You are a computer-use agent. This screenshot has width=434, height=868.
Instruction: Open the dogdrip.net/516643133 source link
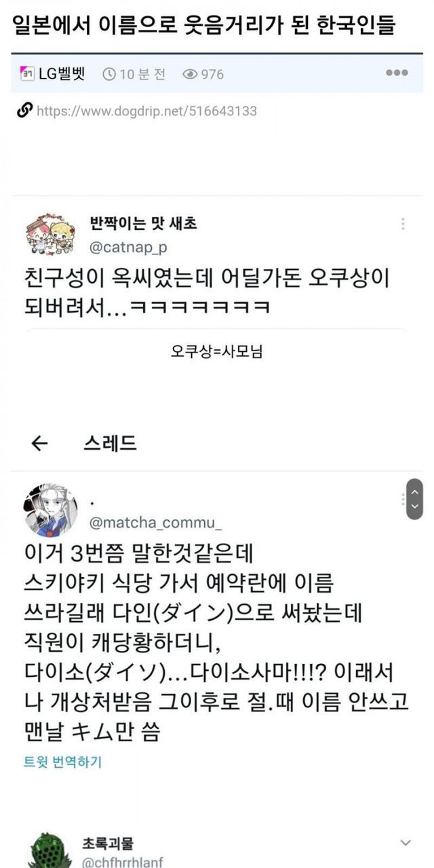[146, 111]
